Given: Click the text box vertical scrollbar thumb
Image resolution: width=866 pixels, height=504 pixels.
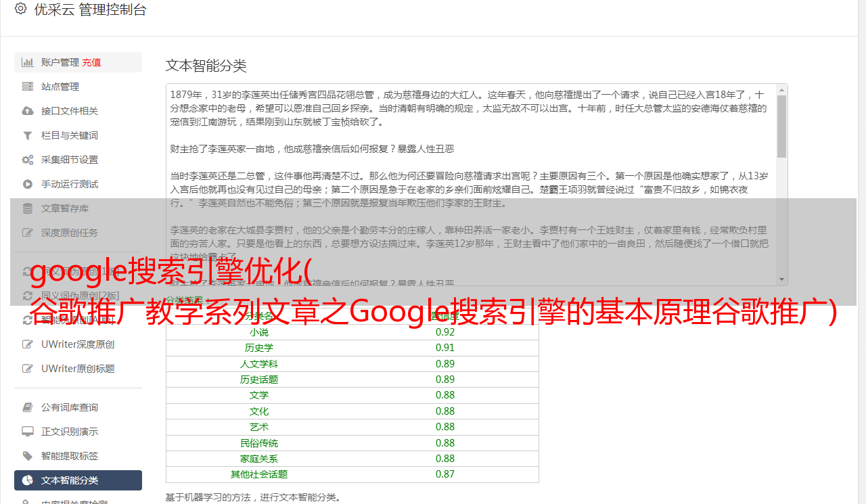Looking at the screenshot, I should [781, 126].
